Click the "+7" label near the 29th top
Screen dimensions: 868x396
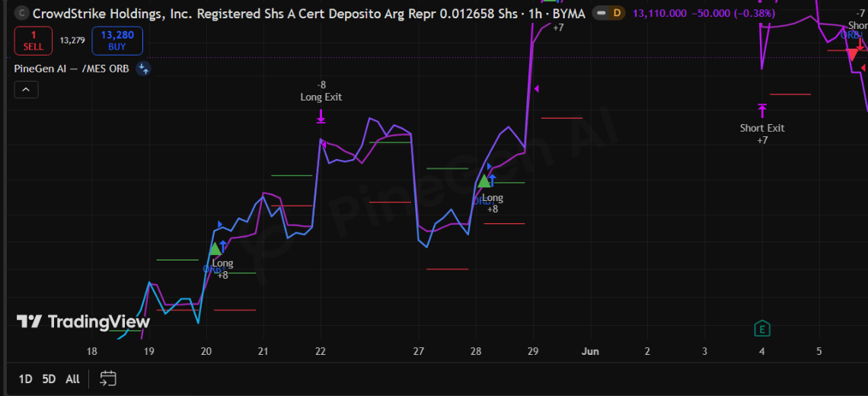(x=558, y=27)
